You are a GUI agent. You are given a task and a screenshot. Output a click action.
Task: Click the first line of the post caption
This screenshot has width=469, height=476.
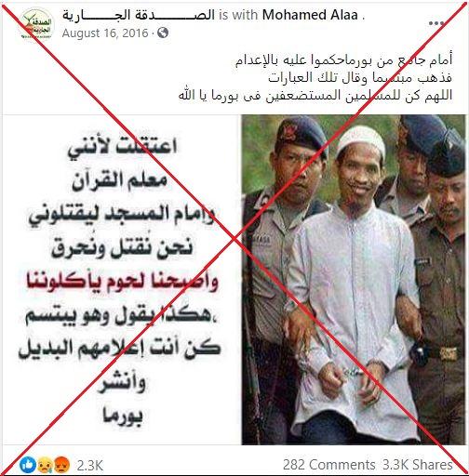click(343, 60)
